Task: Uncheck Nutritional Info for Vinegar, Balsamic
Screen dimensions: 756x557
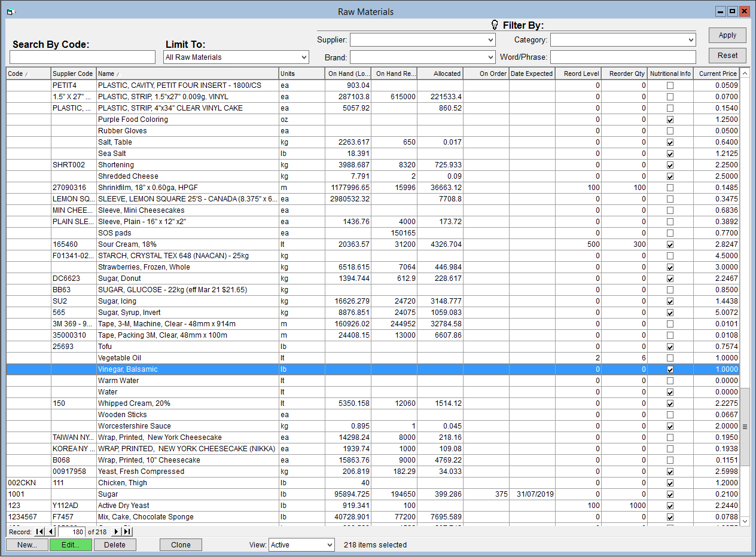Action: [x=670, y=369]
